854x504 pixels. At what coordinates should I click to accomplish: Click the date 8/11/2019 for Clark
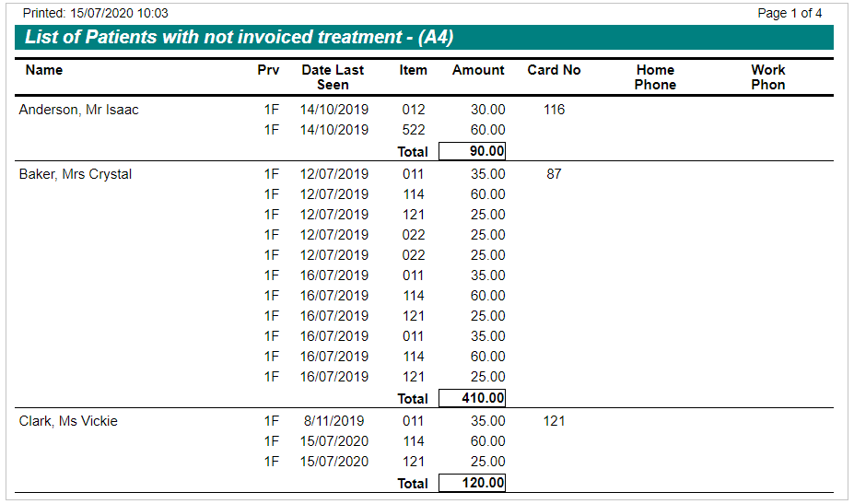[333, 421]
